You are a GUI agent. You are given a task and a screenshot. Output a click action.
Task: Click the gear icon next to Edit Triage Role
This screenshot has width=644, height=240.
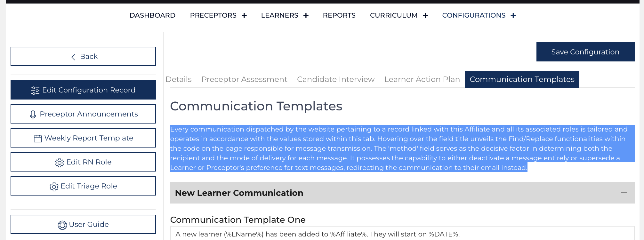pos(54,186)
